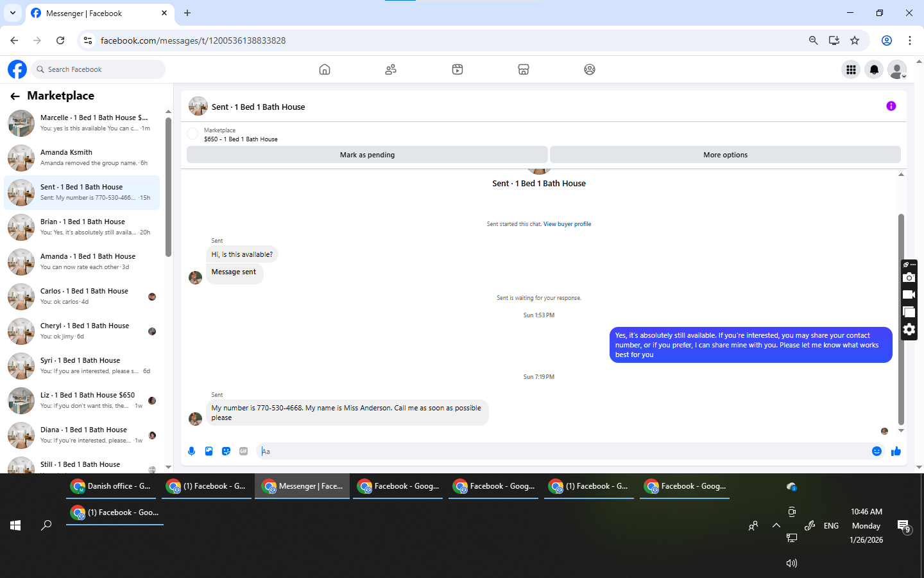
Task: Go back with browser back arrow
Action: click(x=14, y=40)
